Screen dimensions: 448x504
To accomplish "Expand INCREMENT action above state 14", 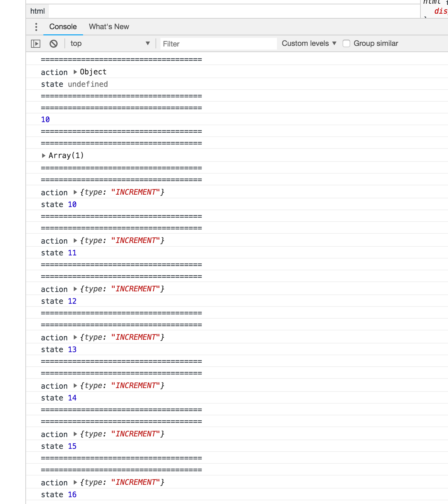I will (x=75, y=386).
